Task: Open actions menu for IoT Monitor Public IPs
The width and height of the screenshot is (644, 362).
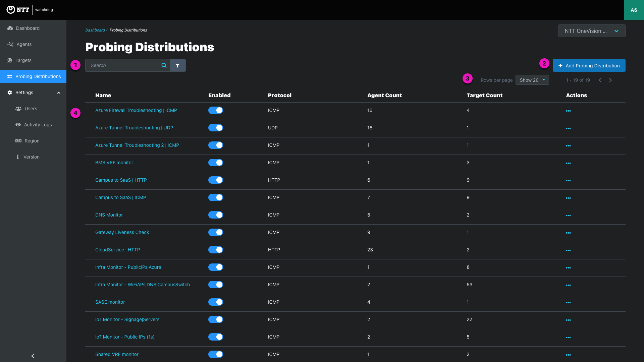Action: point(568,338)
